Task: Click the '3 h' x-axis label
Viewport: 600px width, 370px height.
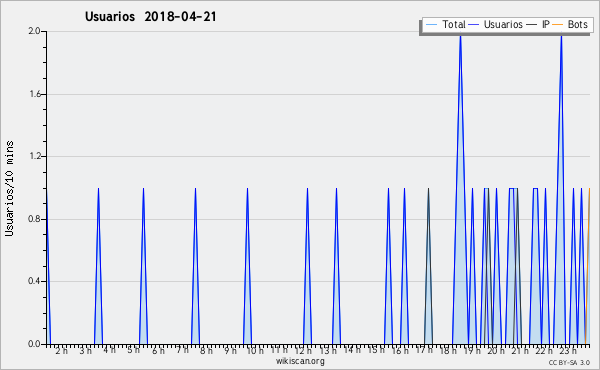Action: click(85, 351)
